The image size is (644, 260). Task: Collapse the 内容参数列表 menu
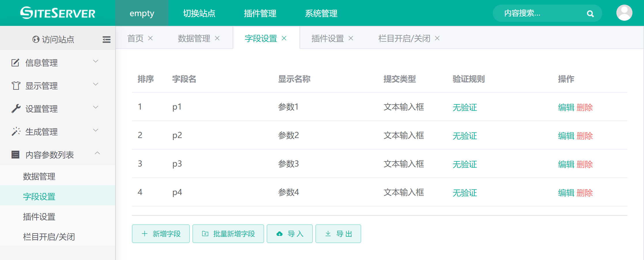[x=55, y=154]
